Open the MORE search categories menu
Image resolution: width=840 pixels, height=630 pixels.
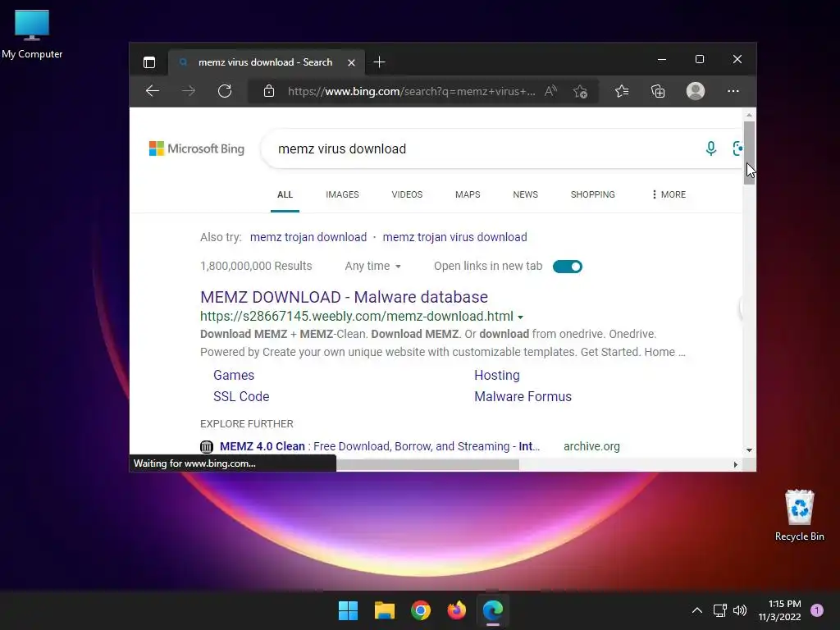(x=669, y=194)
